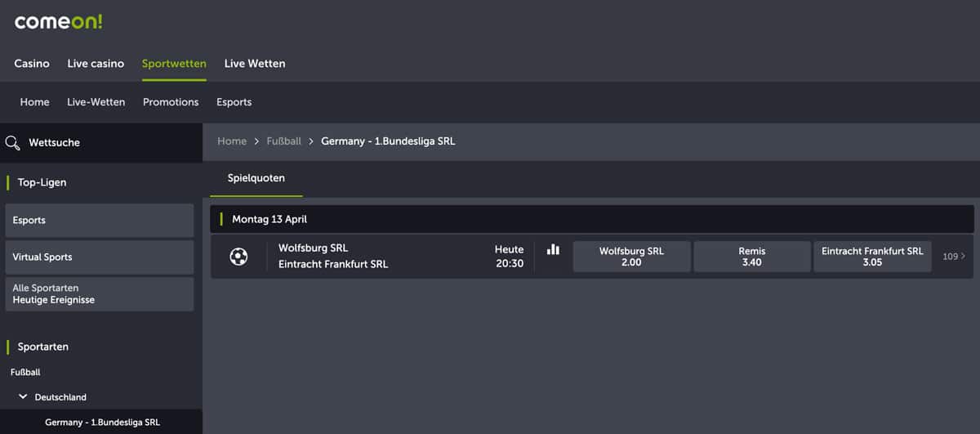
Task: Switch to Live casino tab
Action: click(96, 63)
